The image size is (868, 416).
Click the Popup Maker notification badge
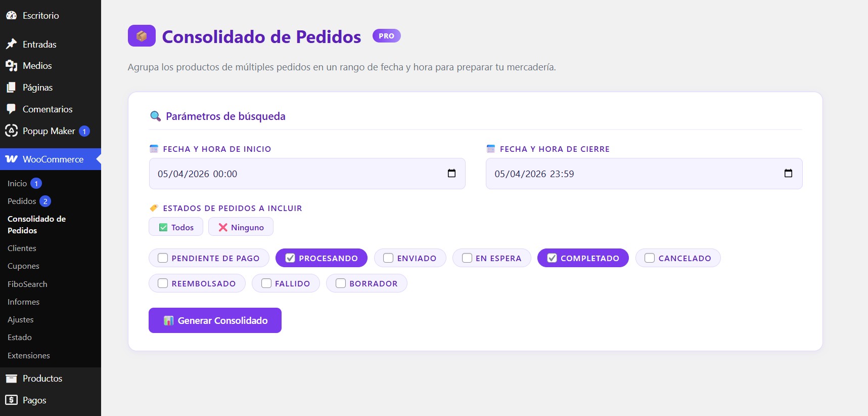tap(84, 131)
